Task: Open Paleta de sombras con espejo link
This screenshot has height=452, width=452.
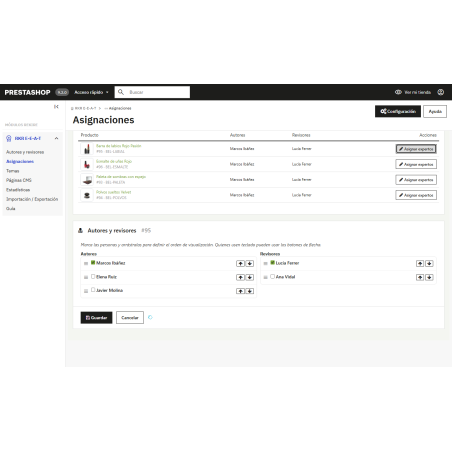Action: 121,177
